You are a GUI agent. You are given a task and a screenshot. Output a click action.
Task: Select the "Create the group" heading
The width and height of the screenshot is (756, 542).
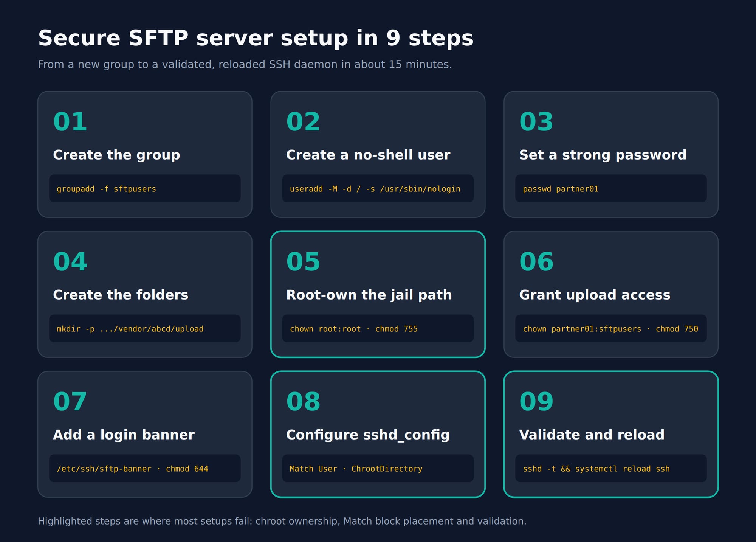click(x=116, y=155)
